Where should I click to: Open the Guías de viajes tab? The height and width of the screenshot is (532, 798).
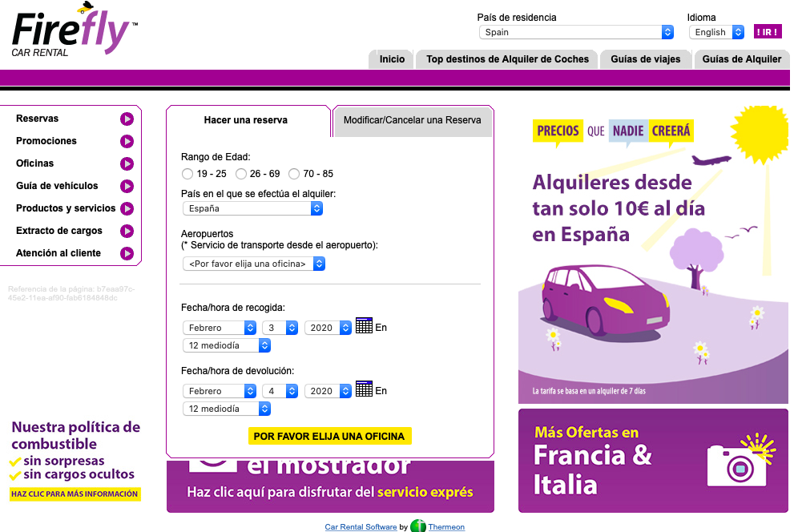tap(645, 59)
